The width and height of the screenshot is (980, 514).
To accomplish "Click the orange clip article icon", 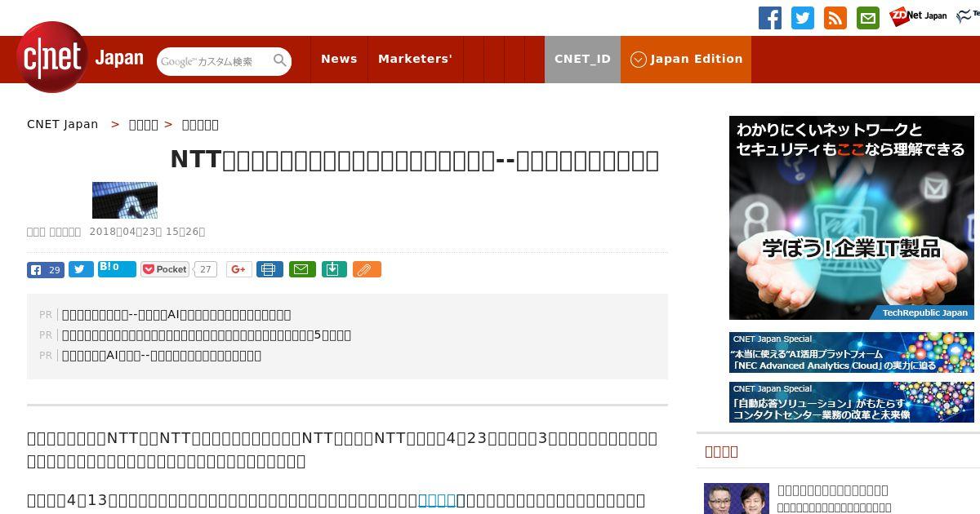I will [367, 270].
